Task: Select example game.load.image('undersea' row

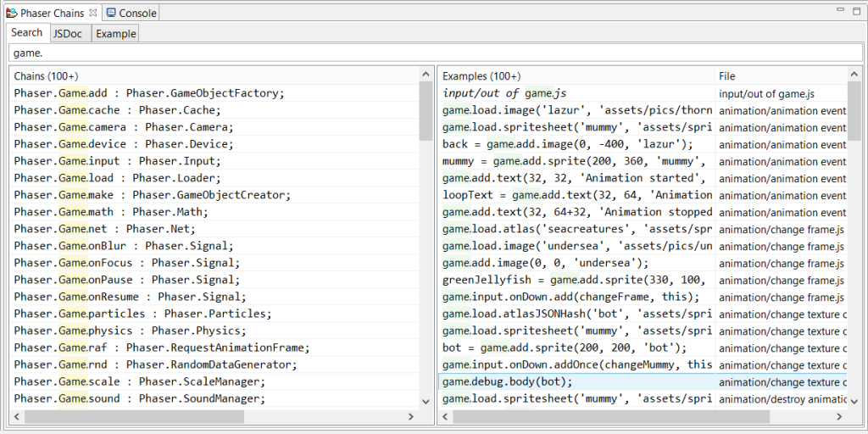Action: [x=643, y=246]
